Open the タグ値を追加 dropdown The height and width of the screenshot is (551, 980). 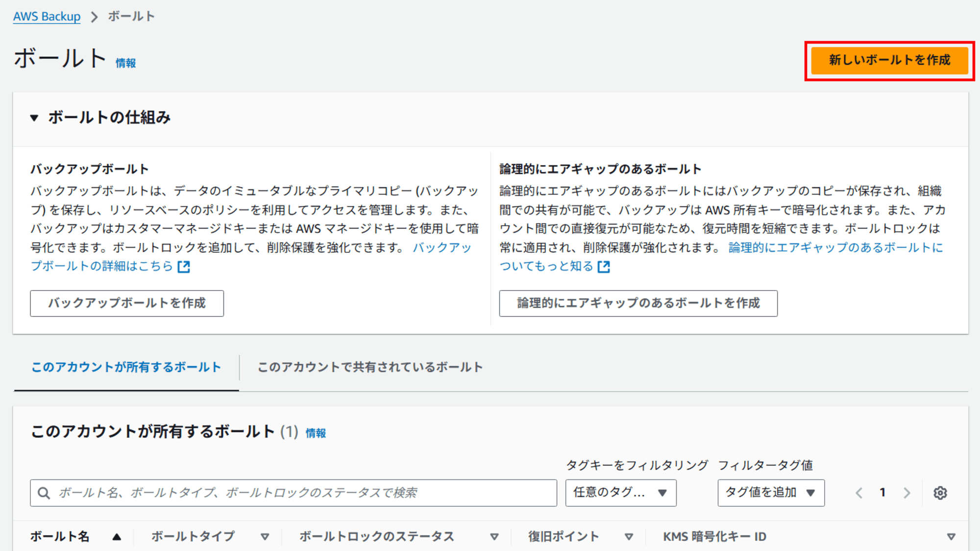tap(771, 493)
